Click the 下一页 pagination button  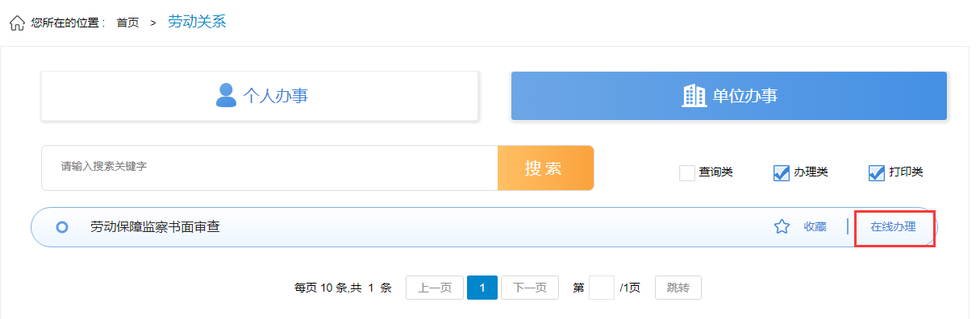(x=530, y=288)
